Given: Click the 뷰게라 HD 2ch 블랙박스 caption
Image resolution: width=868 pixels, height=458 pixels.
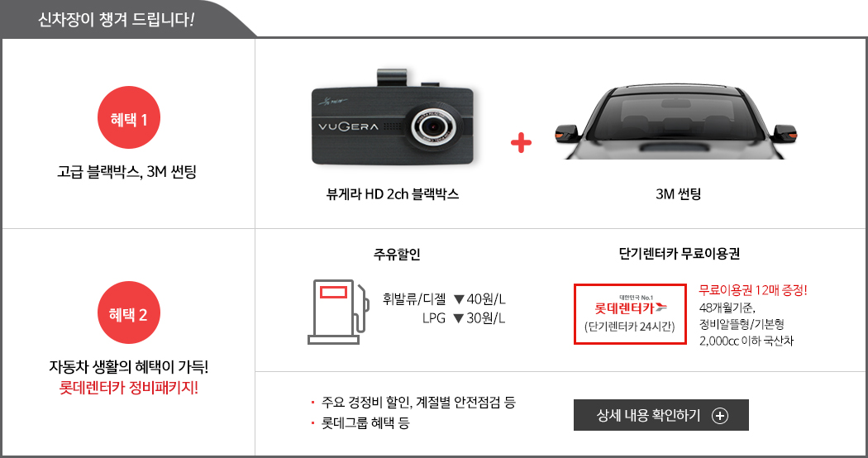Looking at the screenshot, I should point(393,194).
